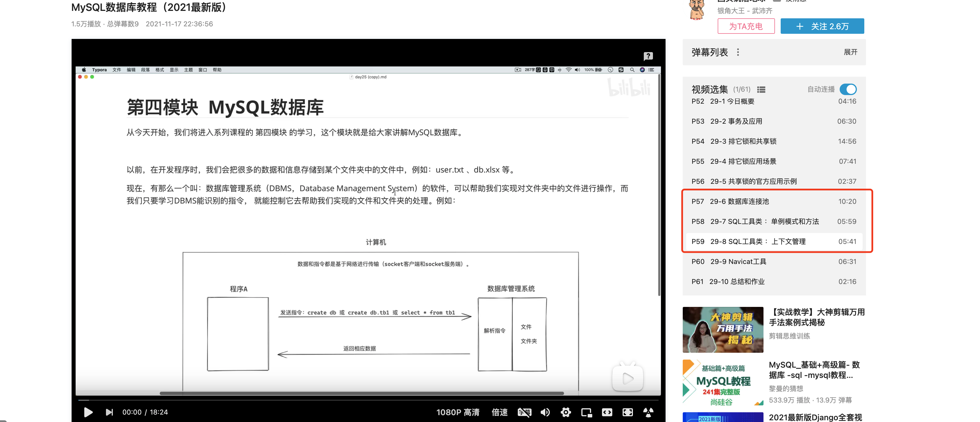Switch the episode list view icon
The image size is (980, 422).
pyautogui.click(x=761, y=89)
